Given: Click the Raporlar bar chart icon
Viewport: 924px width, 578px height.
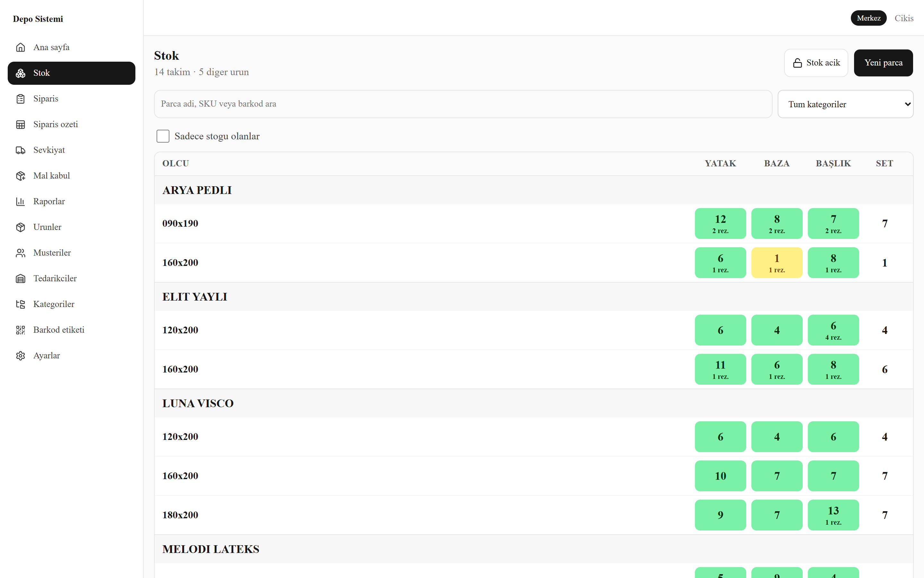Looking at the screenshot, I should 21,201.
